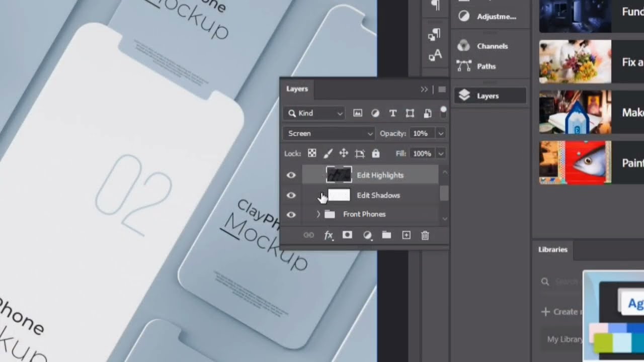Image resolution: width=644 pixels, height=362 pixels.
Task: Collapse Layers panel with double arrows
Action: click(424, 89)
